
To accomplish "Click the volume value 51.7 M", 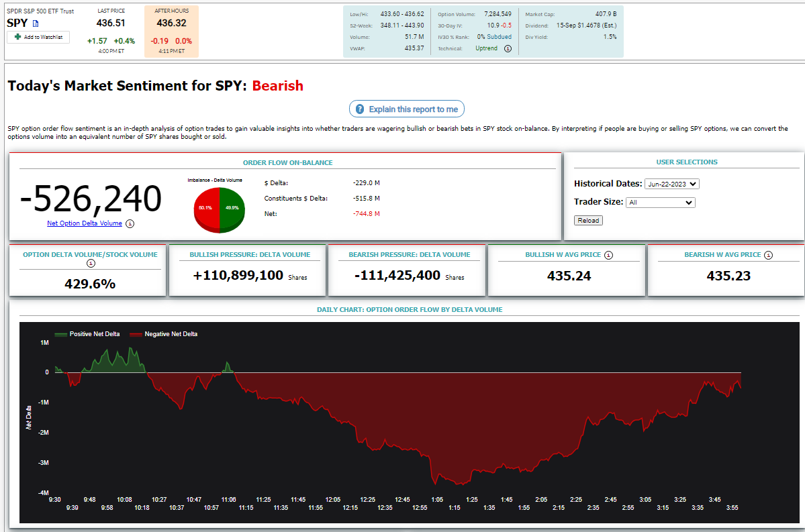I will pos(414,37).
